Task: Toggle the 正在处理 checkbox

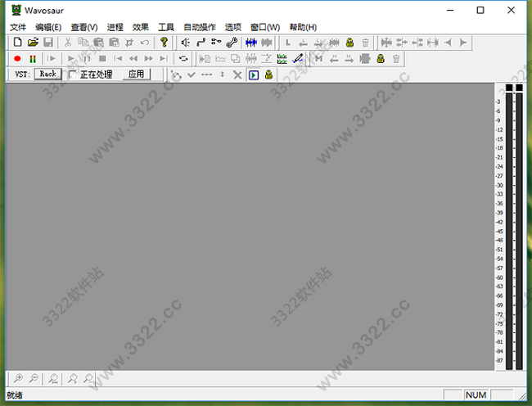Action: click(x=72, y=74)
